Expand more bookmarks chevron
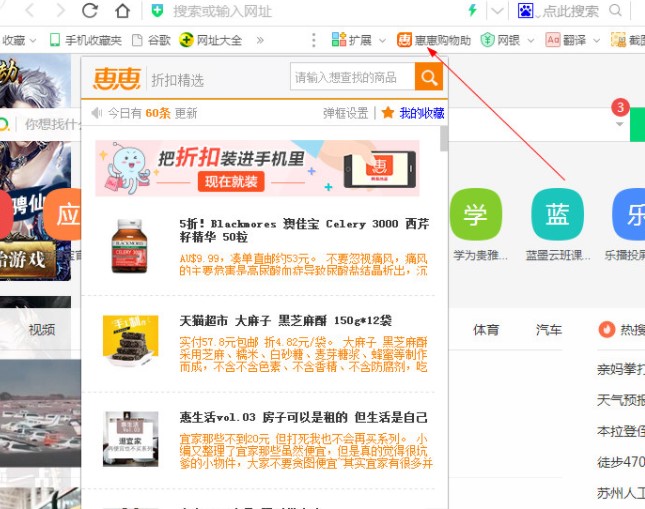 pos(260,40)
